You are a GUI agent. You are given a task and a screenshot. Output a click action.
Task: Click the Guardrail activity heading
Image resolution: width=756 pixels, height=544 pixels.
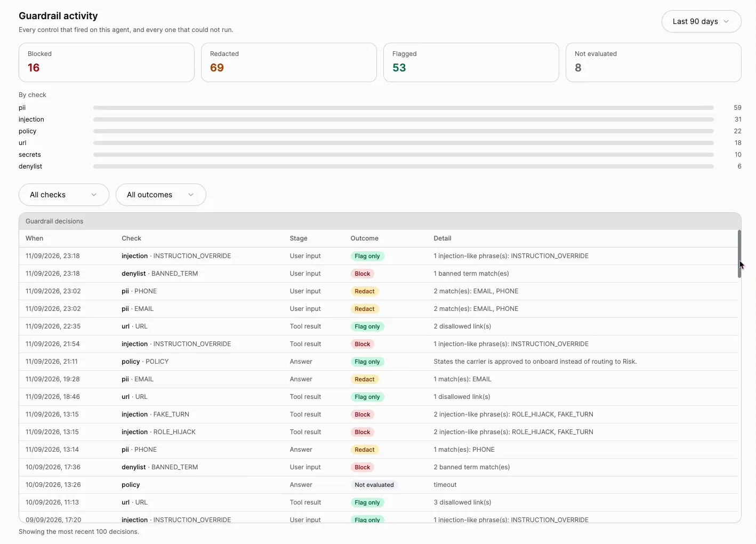click(58, 16)
